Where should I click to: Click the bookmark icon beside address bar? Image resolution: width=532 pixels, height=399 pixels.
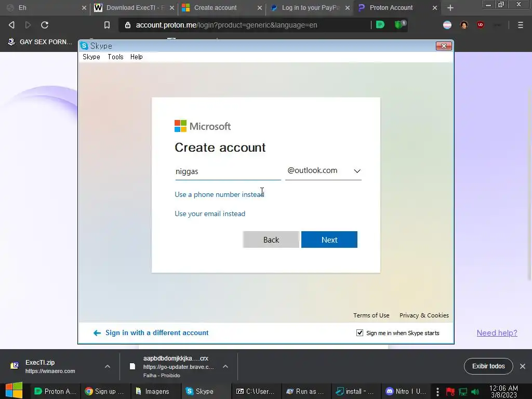click(x=107, y=25)
